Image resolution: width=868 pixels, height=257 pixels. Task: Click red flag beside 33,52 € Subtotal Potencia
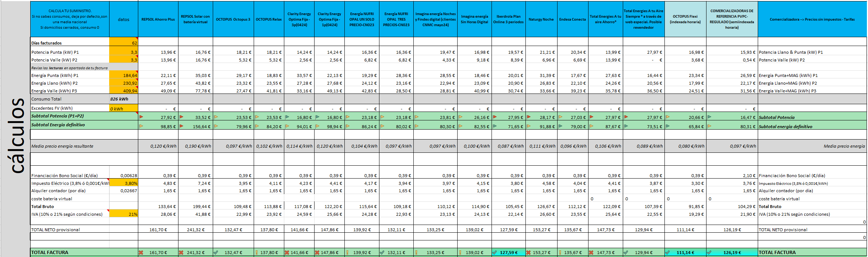point(181,117)
